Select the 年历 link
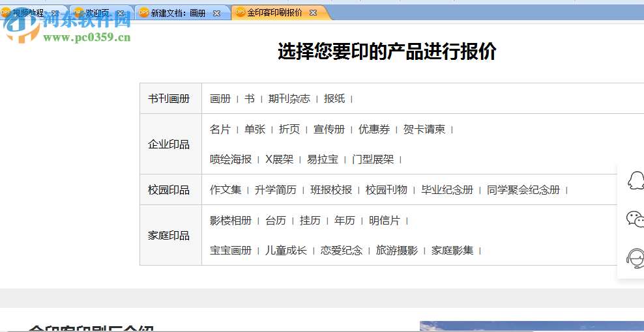The width and height of the screenshot is (644, 332). click(x=345, y=221)
